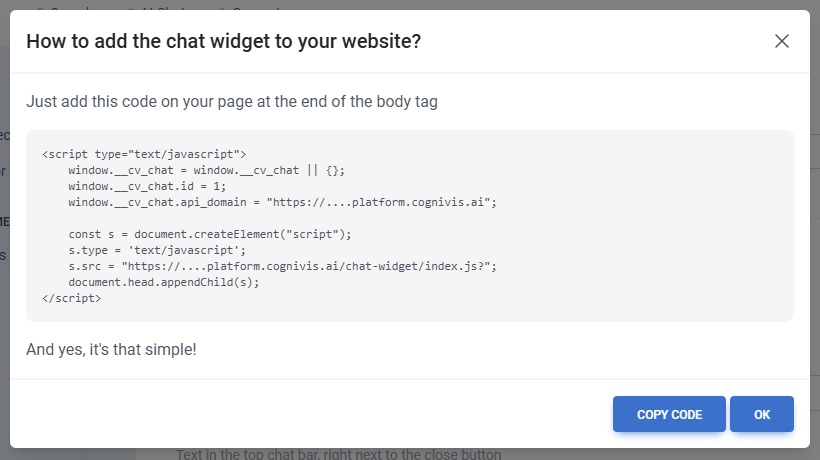The width and height of the screenshot is (820, 460).
Task: Click the opening script tag line
Action: pyautogui.click(x=144, y=155)
